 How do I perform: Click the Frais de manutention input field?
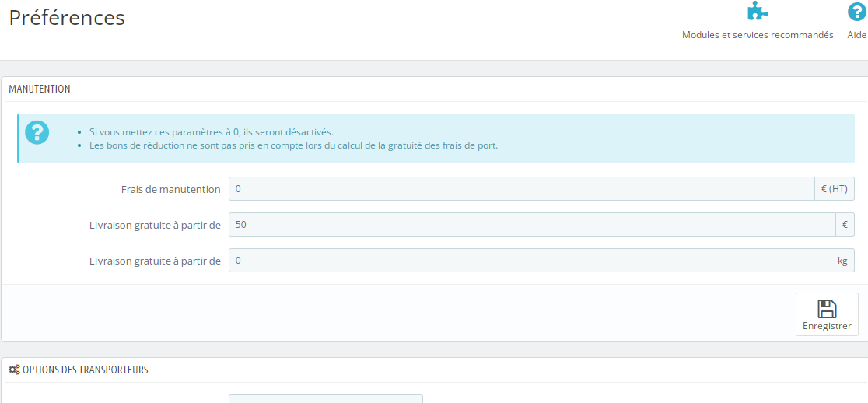click(x=521, y=189)
